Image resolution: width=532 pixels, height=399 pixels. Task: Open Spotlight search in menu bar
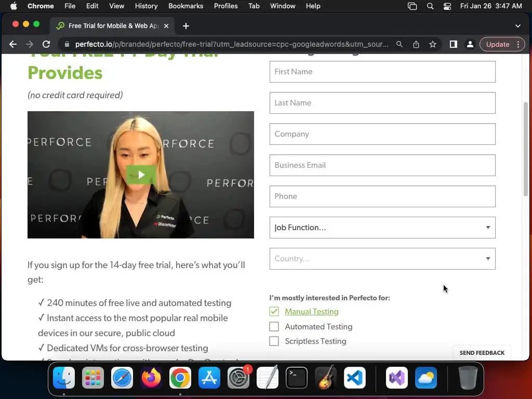(430, 6)
